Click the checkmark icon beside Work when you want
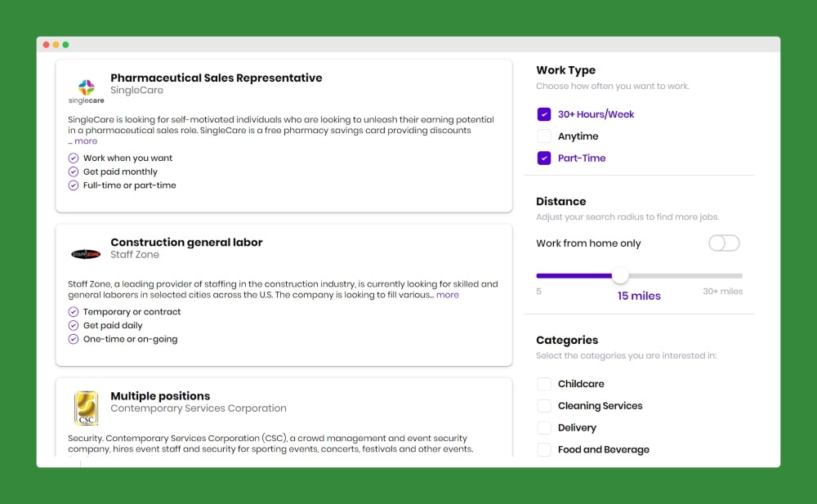Image resolution: width=817 pixels, height=504 pixels. click(x=74, y=158)
